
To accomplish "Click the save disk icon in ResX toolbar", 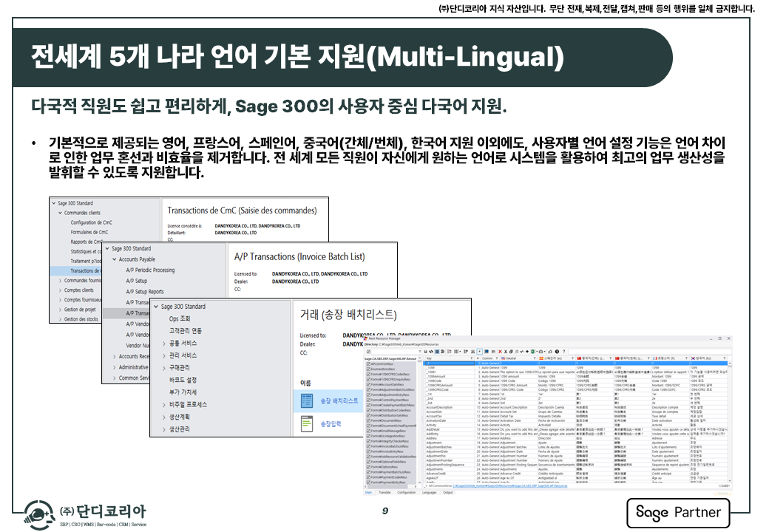I will [x=426, y=352].
